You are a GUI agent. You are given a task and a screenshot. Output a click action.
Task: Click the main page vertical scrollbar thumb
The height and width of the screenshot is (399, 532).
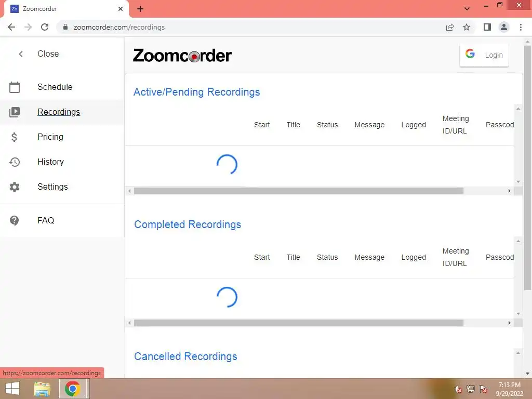click(x=527, y=168)
